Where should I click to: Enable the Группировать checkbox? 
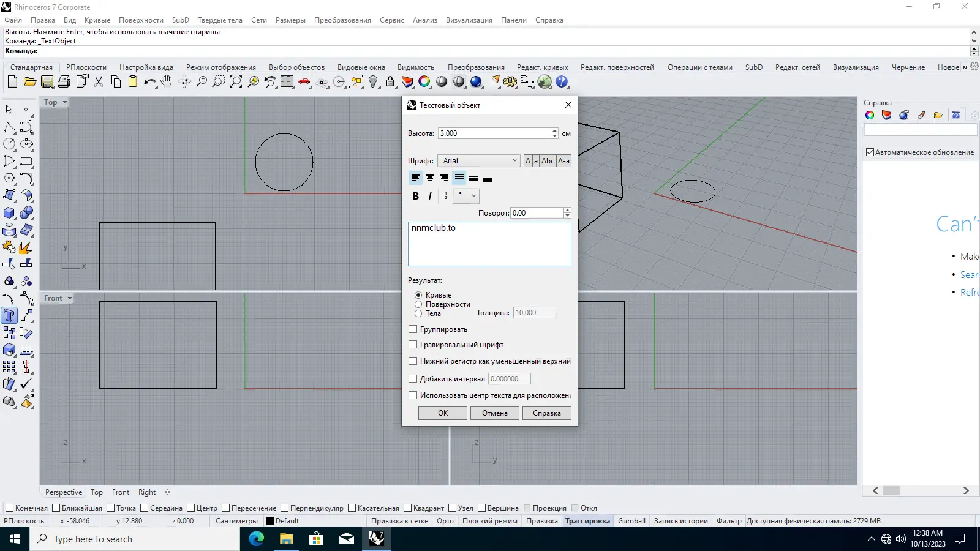tap(413, 329)
